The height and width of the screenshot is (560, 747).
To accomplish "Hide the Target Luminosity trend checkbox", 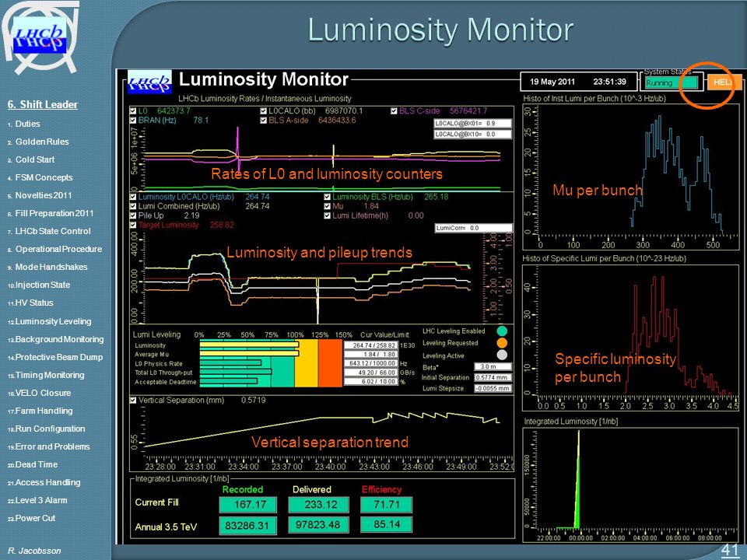I will 133,225.
